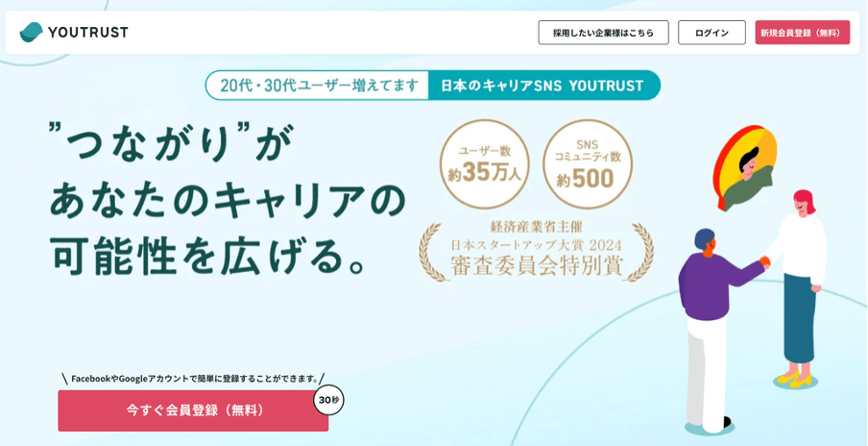Click 日本スタートアップ大賞 2024 text
Screen dimensions: 868x446
click(536, 244)
